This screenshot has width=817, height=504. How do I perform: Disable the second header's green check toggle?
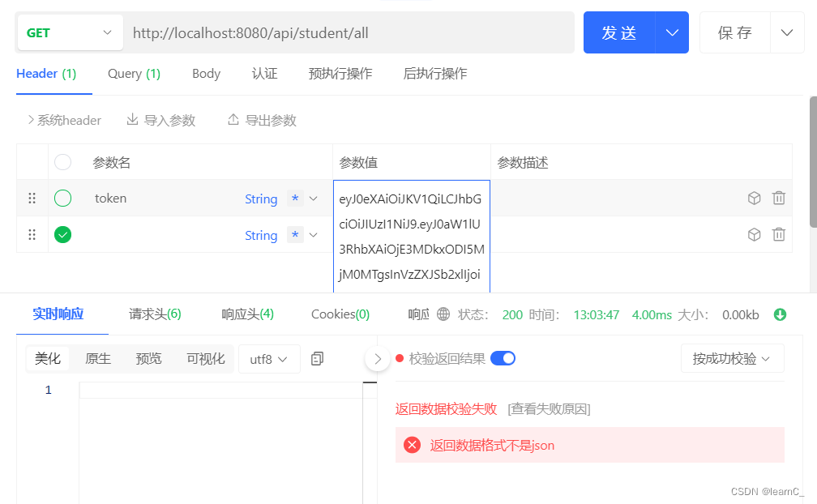(62, 235)
